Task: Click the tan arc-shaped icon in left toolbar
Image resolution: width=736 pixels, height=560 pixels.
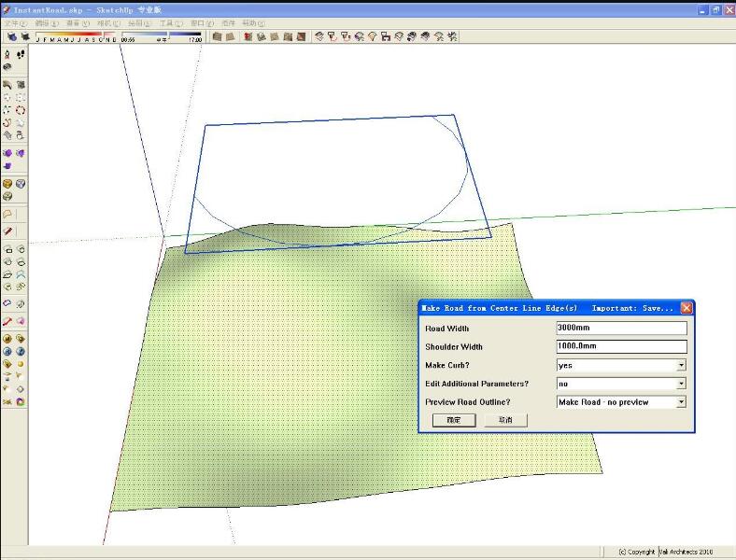Action: tap(7, 214)
